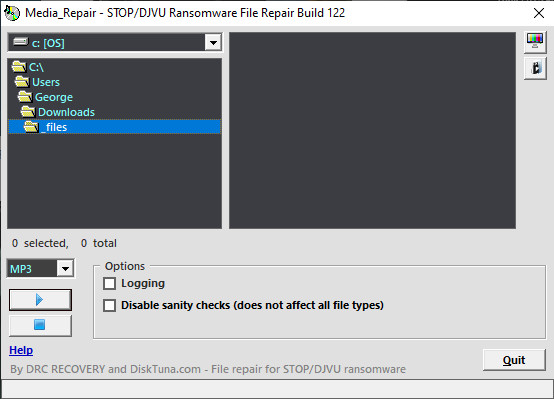Click the Media_Repair app icon in the title bar
The height and width of the screenshot is (399, 554).
[12, 13]
